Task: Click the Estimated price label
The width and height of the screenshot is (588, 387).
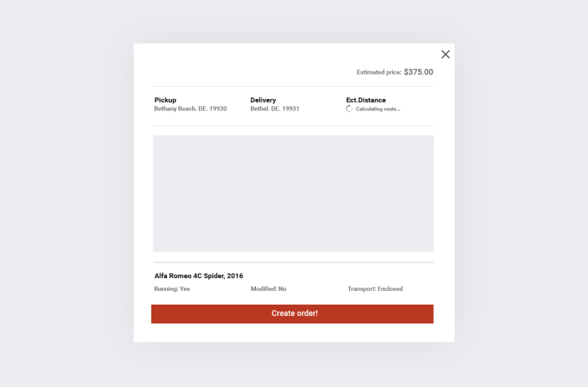Action: [379, 72]
